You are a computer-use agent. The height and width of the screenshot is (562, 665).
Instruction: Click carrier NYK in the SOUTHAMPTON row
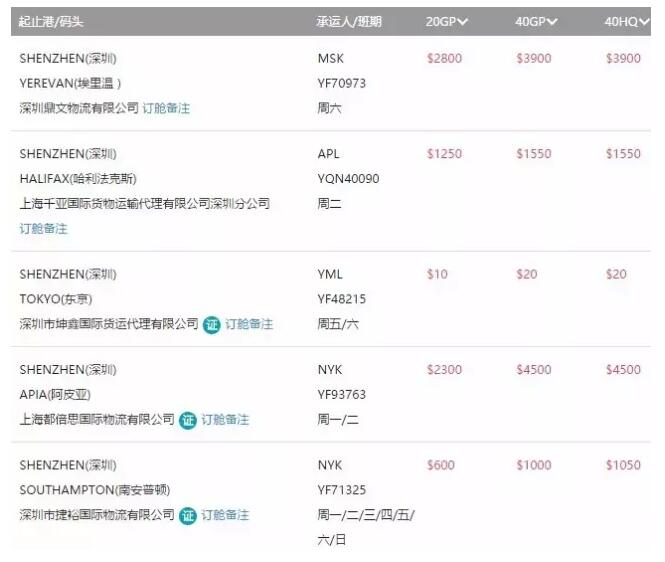tap(330, 465)
